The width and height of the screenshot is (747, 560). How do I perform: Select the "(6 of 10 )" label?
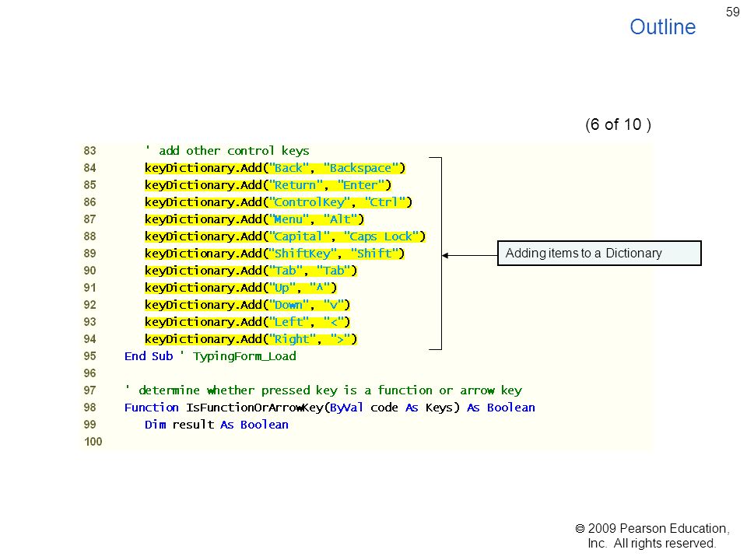pyautogui.click(x=618, y=124)
